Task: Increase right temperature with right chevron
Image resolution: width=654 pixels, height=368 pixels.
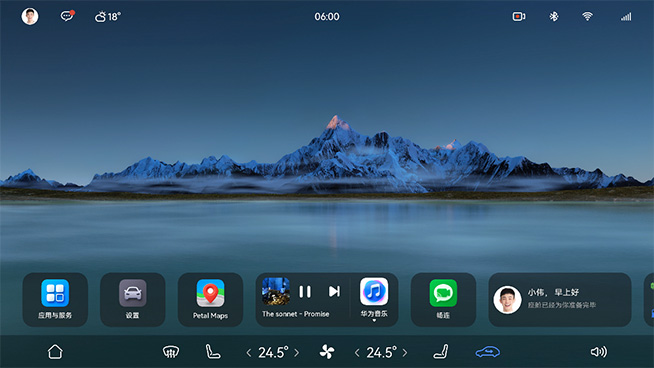Action: (x=405, y=353)
